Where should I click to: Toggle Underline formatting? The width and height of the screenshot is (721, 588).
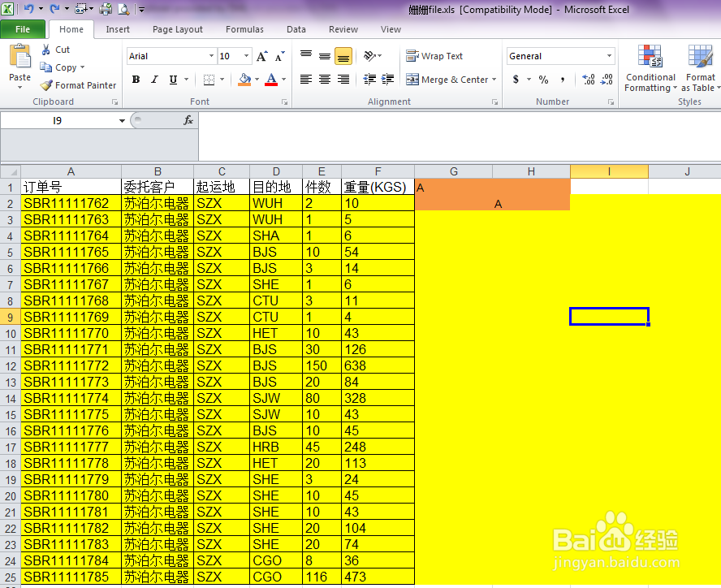173,79
